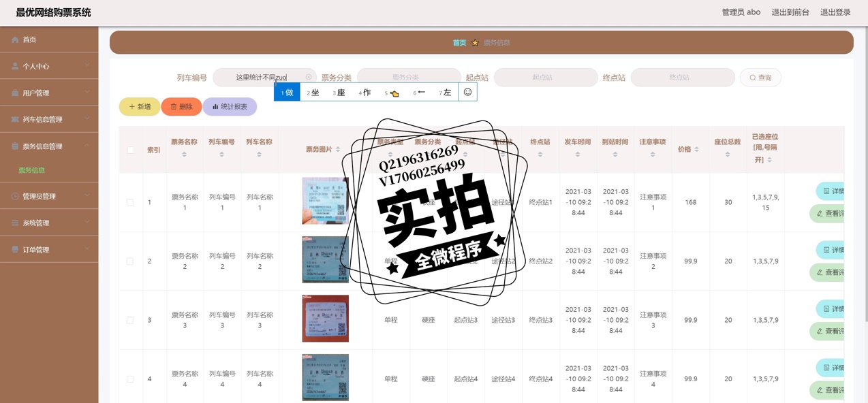Click the star icon in breadcrumb bar

(x=475, y=43)
